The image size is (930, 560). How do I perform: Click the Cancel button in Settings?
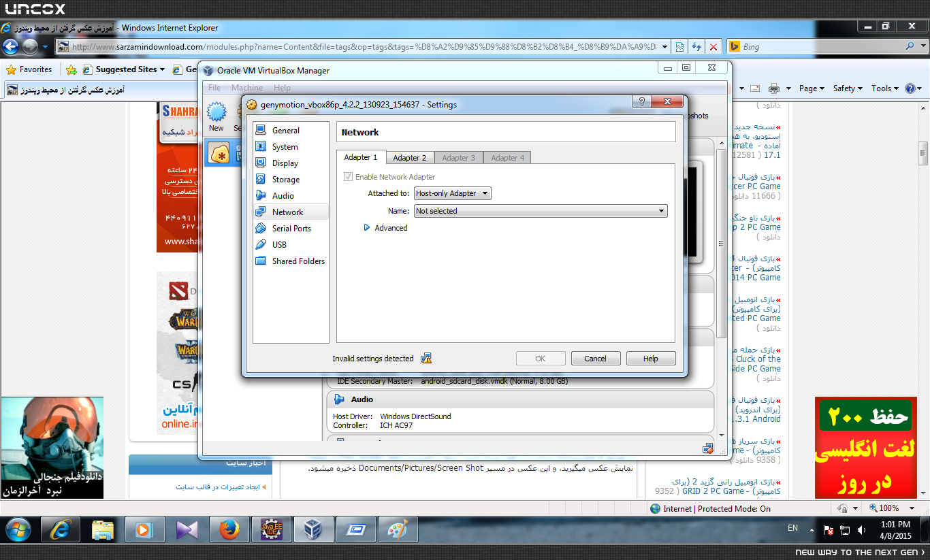(595, 359)
